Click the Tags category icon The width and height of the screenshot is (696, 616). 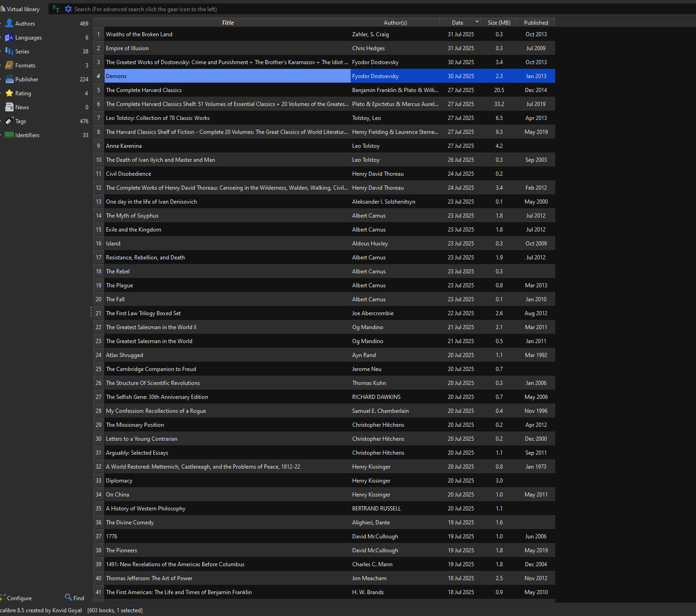pyautogui.click(x=9, y=121)
